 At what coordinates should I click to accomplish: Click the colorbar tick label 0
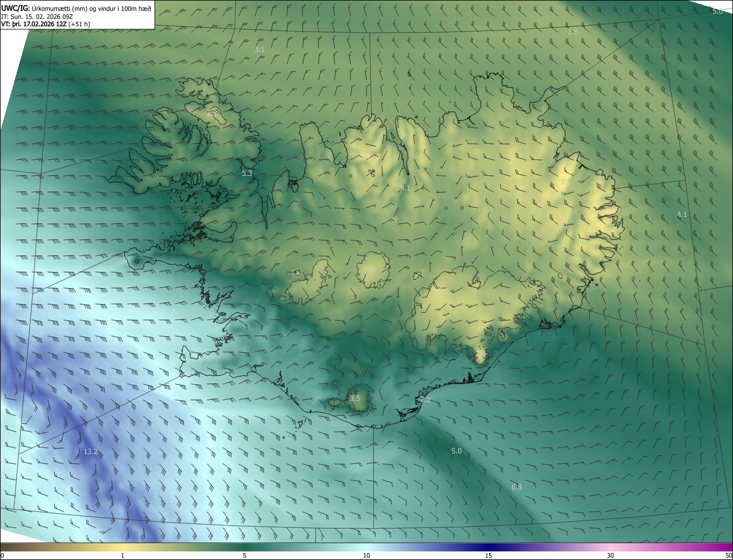tap(2, 556)
